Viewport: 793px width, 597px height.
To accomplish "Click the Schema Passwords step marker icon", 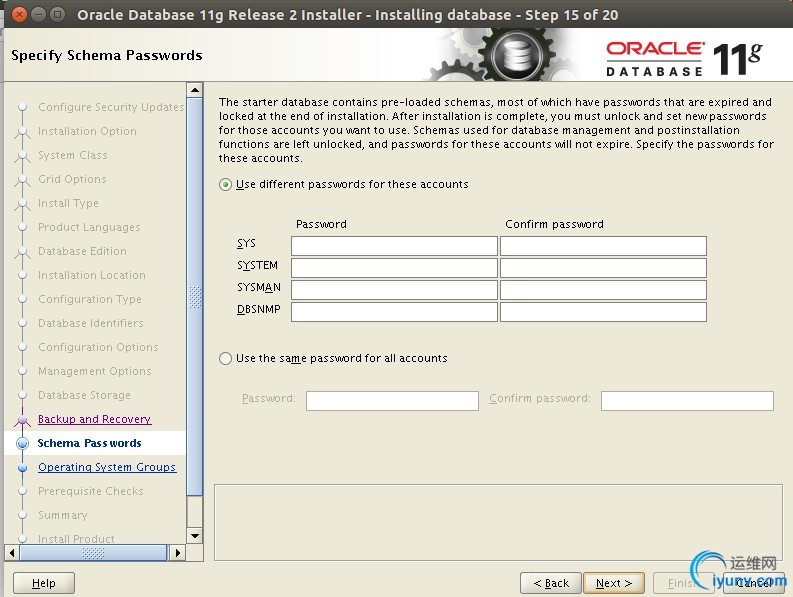I will click(x=22, y=444).
